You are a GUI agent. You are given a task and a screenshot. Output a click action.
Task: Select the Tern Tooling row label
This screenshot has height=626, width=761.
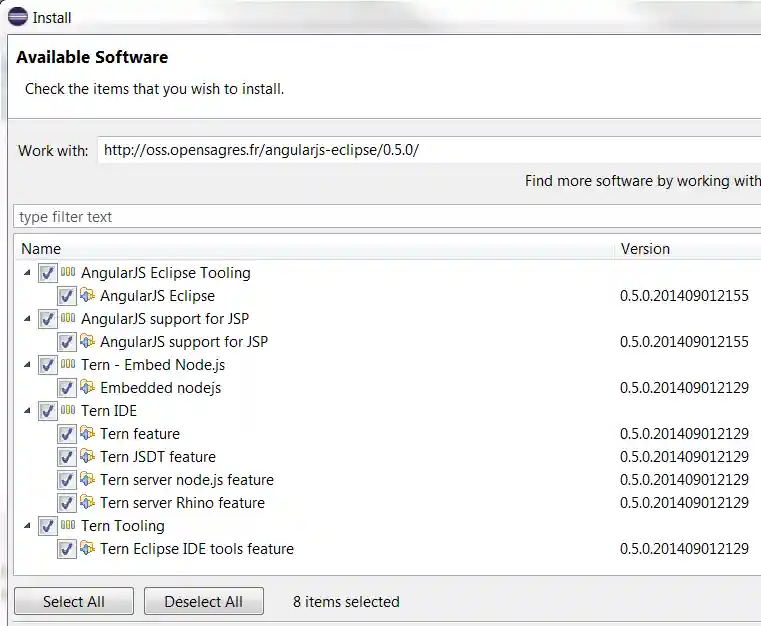(123, 526)
